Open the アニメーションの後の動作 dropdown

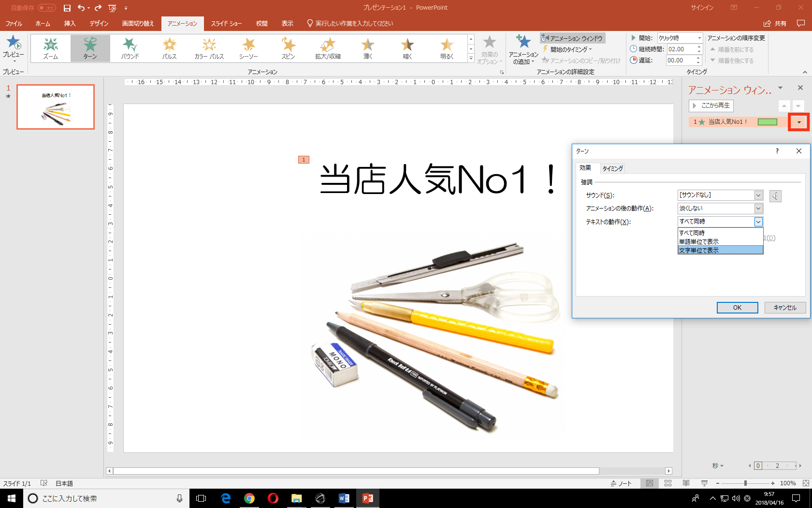[758, 209]
